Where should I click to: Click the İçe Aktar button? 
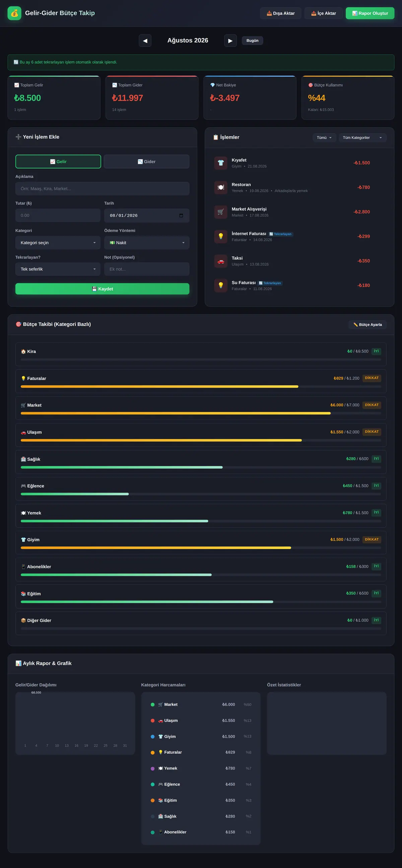point(323,13)
